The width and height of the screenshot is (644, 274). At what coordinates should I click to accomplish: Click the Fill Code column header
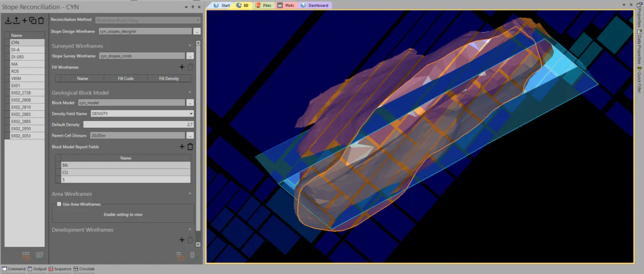point(126,78)
